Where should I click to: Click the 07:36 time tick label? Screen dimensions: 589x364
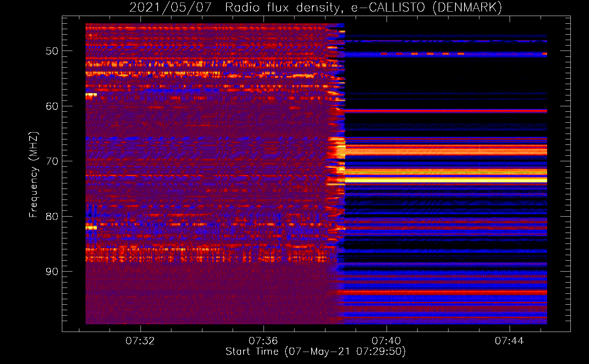[263, 341]
